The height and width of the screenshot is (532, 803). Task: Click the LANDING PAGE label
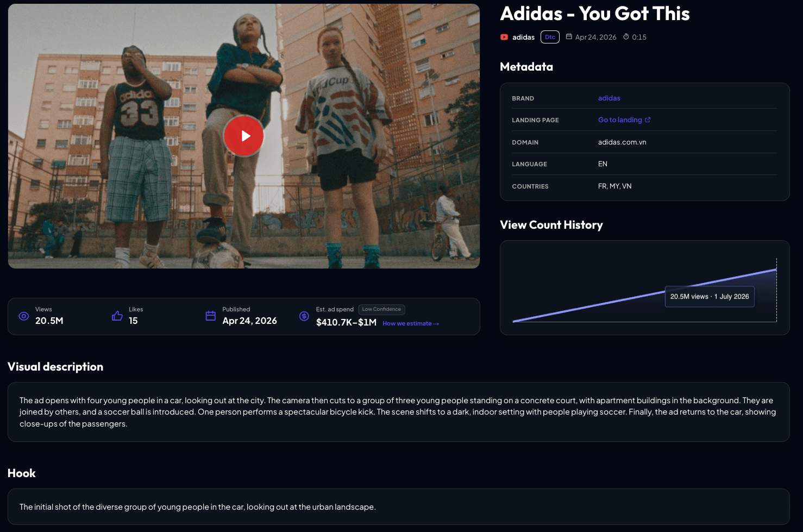coord(535,120)
